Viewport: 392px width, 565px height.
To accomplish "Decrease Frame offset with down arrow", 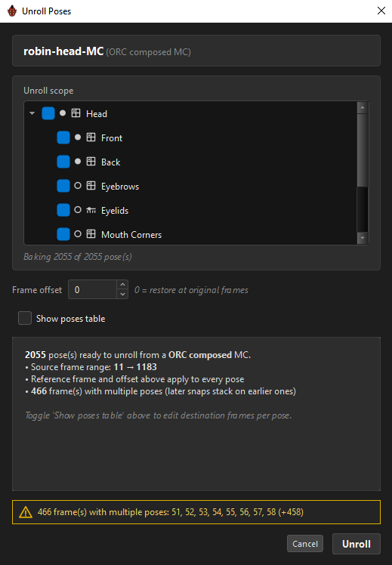I will click(x=122, y=294).
